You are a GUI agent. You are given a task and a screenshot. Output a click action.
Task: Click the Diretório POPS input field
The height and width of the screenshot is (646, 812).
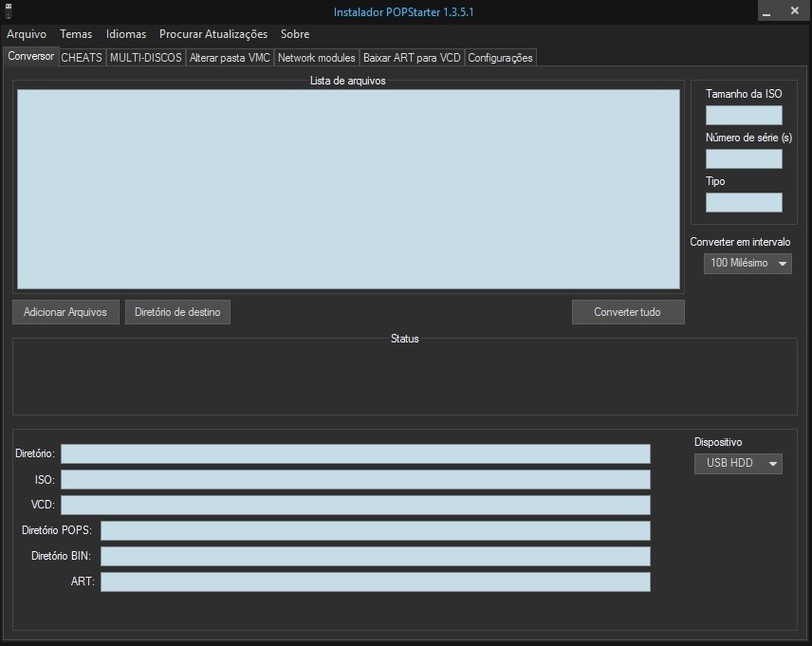click(x=376, y=530)
